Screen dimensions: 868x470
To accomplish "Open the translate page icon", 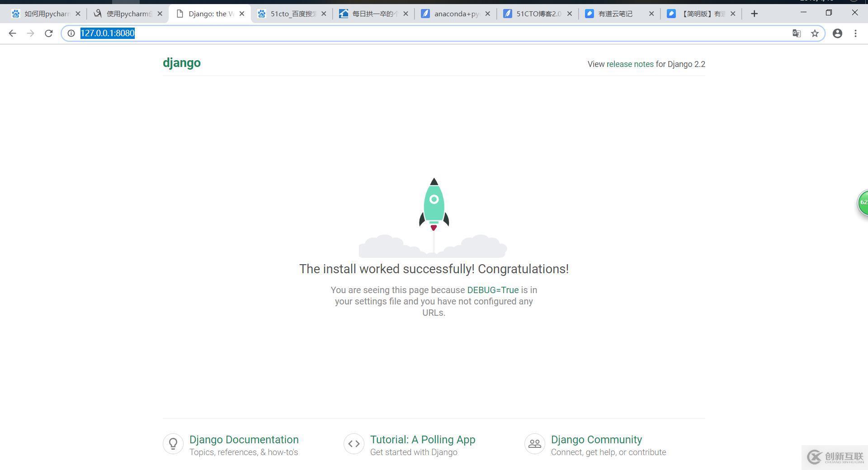I will pos(797,33).
